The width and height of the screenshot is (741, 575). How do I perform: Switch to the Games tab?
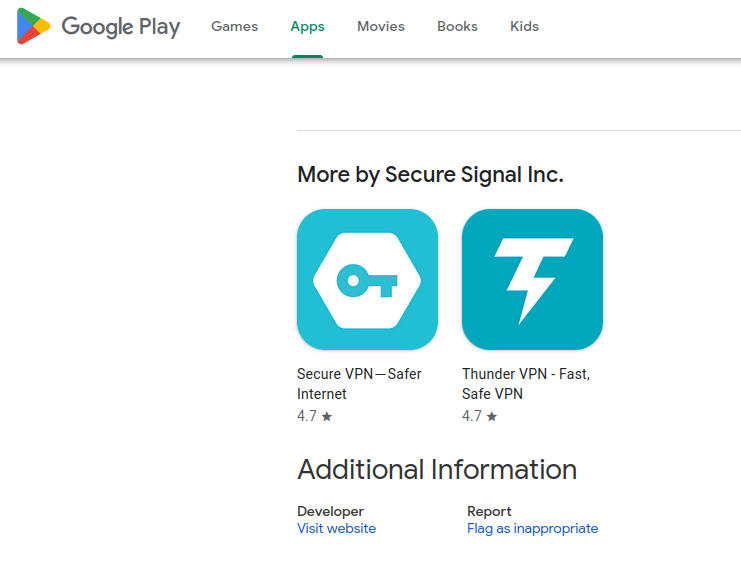tap(234, 26)
